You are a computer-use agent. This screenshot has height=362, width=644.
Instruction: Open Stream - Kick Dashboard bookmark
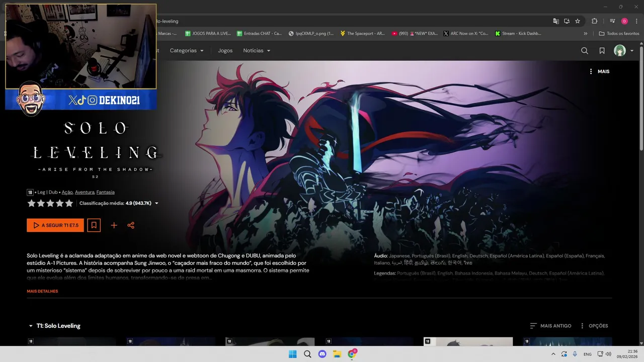(x=518, y=34)
